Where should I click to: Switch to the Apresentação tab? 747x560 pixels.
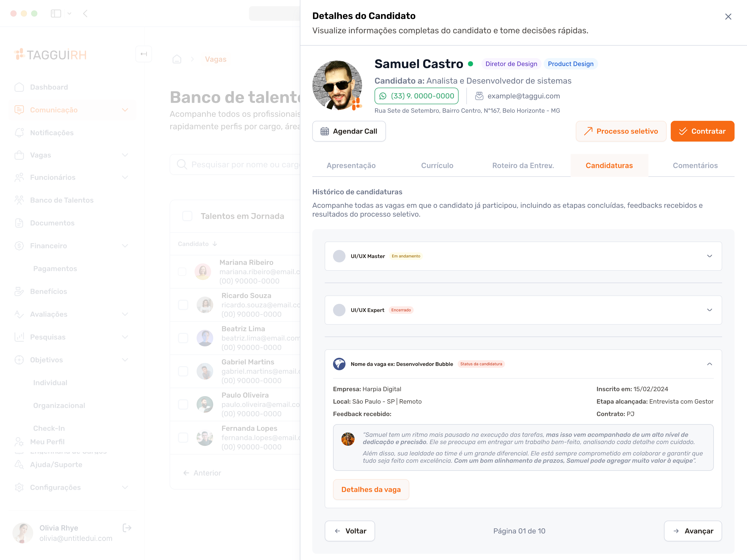(351, 165)
